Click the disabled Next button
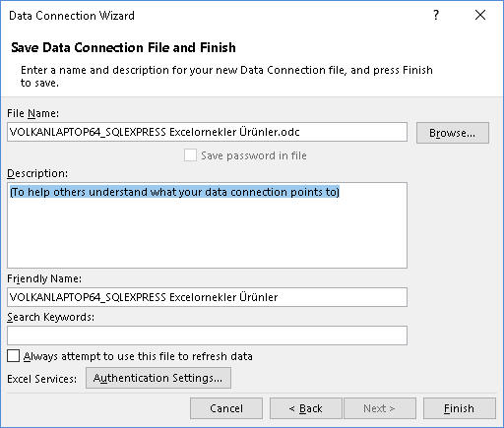The height and width of the screenshot is (428, 504). [x=380, y=408]
